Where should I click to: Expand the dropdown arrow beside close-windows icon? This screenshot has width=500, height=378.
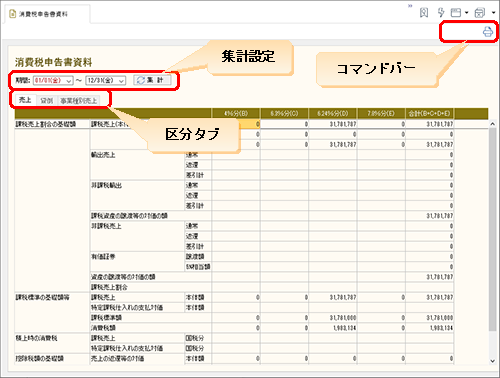pos(493,13)
